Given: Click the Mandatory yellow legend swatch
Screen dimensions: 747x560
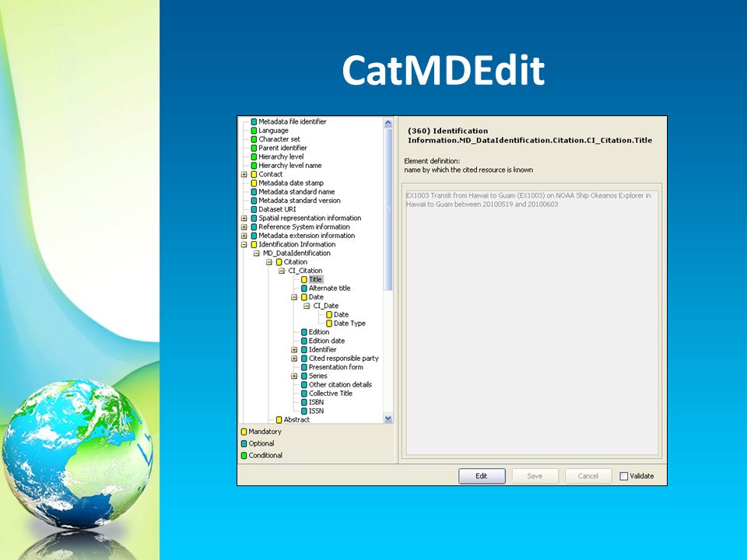Looking at the screenshot, I should pos(244,432).
